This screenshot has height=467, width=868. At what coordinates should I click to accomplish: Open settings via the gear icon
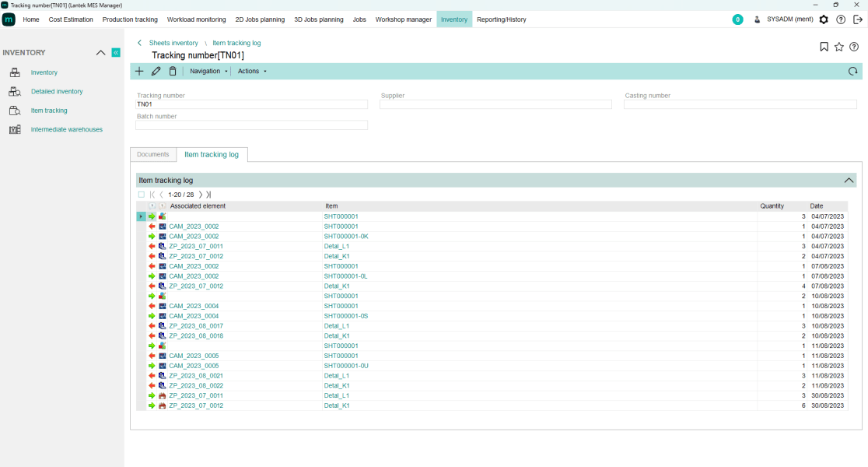[x=824, y=19]
